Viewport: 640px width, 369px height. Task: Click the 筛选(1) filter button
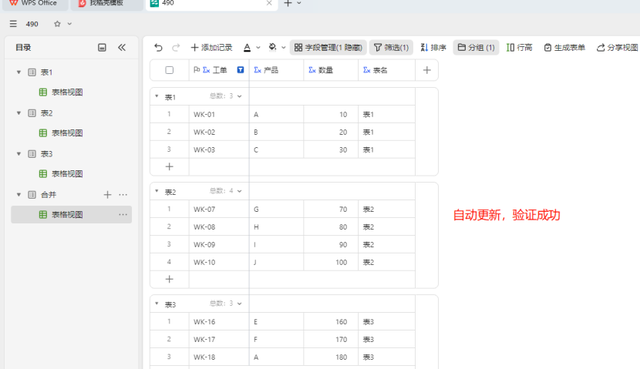(x=391, y=48)
